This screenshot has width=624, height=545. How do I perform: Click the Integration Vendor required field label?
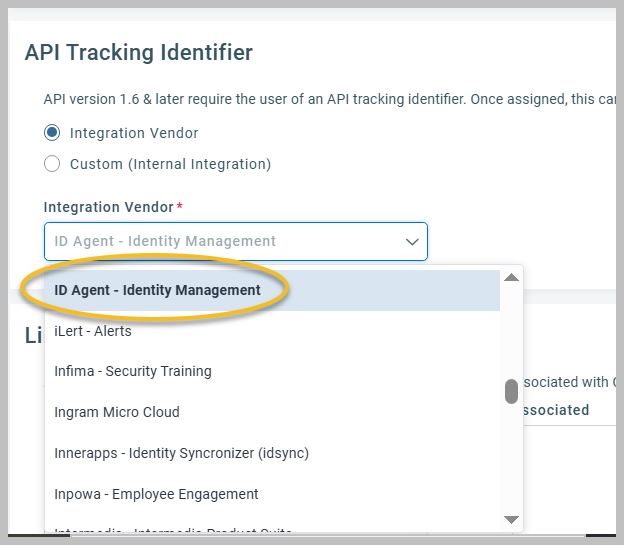tap(108, 207)
